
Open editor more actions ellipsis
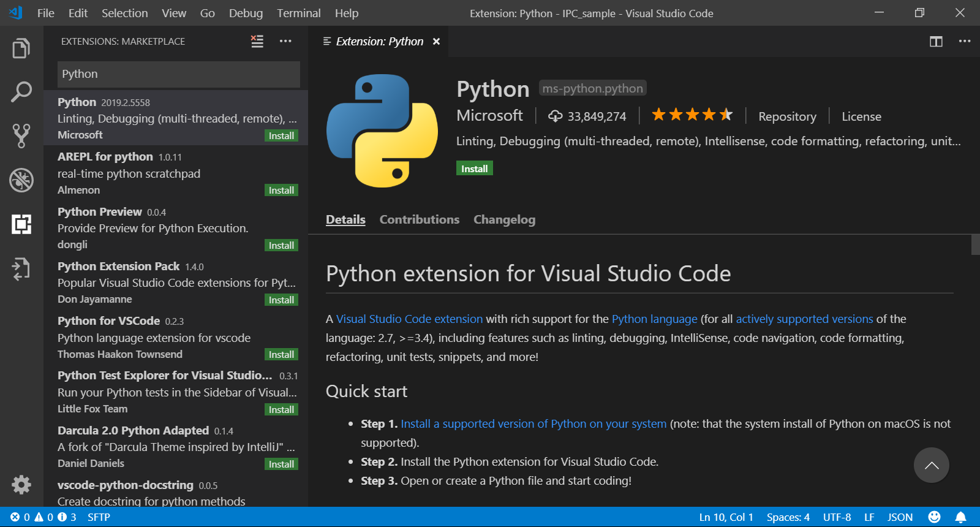click(965, 41)
